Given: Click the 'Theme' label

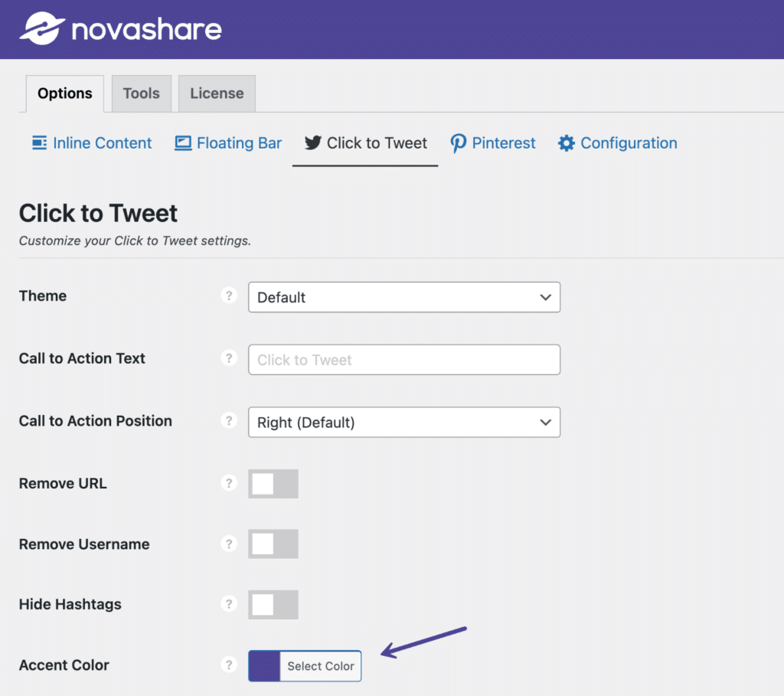Looking at the screenshot, I should point(43,296).
